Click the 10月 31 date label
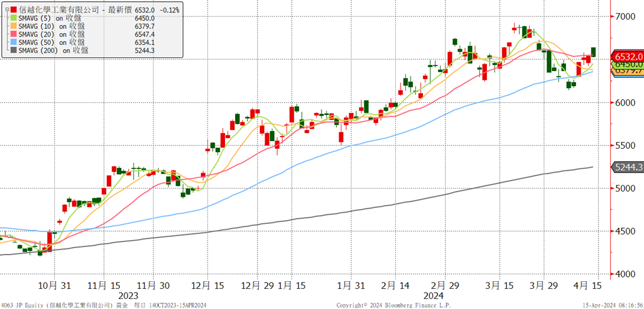Viewport: 644px width, 309px height. coord(54,285)
